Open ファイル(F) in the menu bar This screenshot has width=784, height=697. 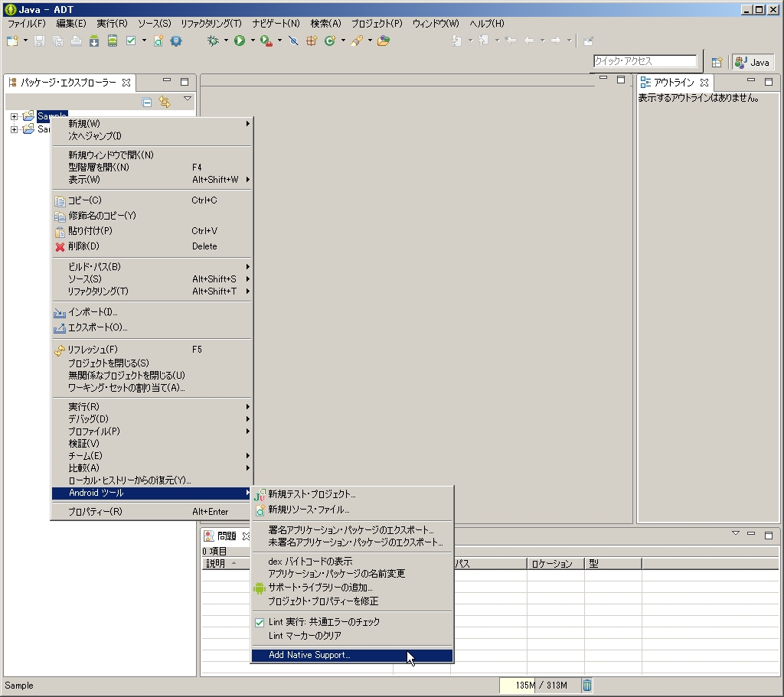tap(26, 24)
